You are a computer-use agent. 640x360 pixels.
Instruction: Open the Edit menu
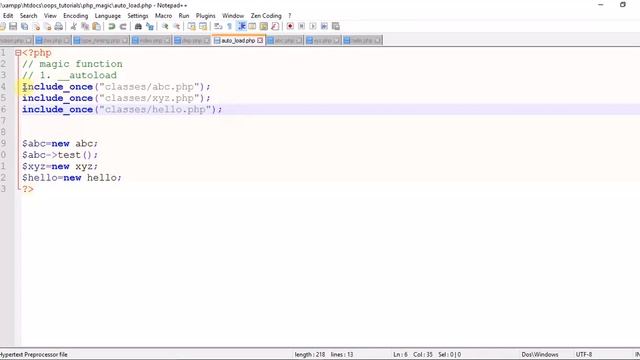point(8,16)
